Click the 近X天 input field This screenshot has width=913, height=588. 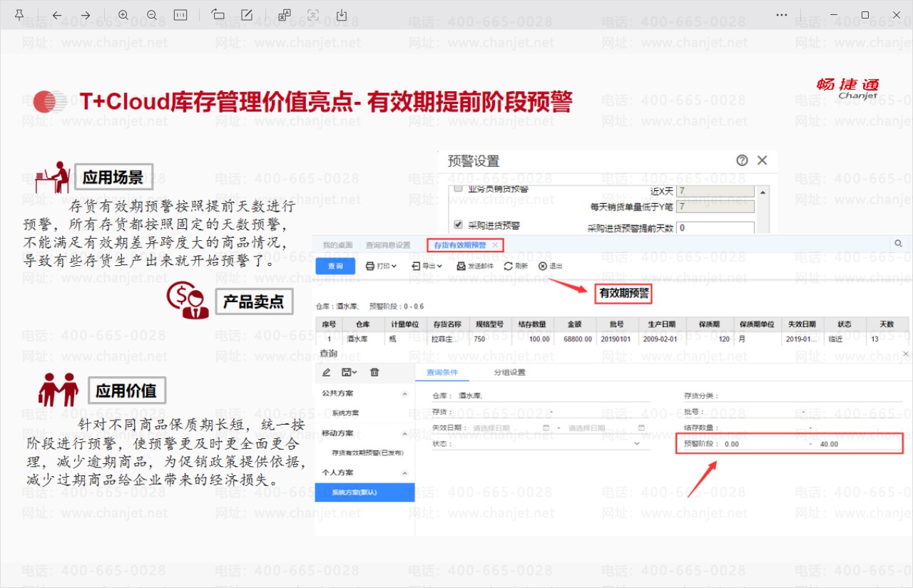715,191
